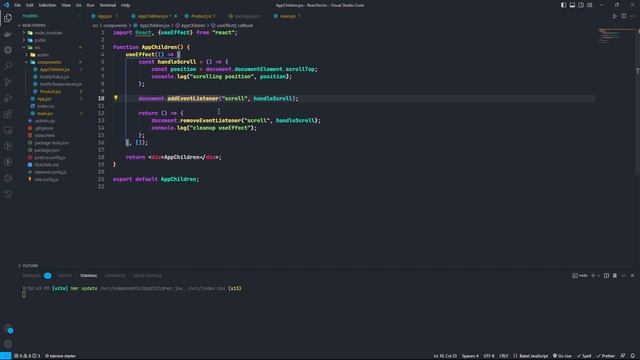
Task: Open editor More Actions ellipsis
Action: pyautogui.click(x=632, y=16)
